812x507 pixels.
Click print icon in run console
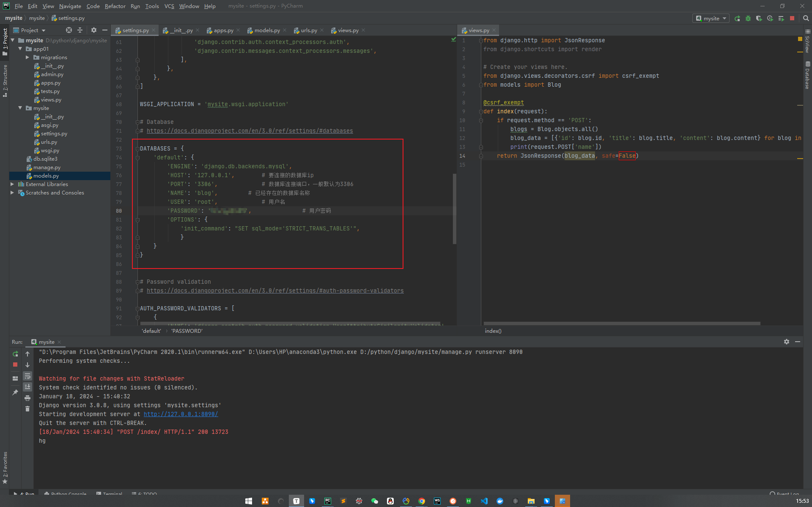[x=27, y=398]
